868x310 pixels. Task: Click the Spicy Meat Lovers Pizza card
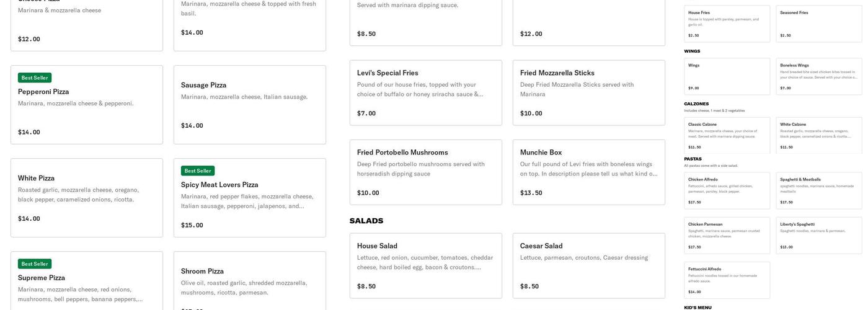249,197
